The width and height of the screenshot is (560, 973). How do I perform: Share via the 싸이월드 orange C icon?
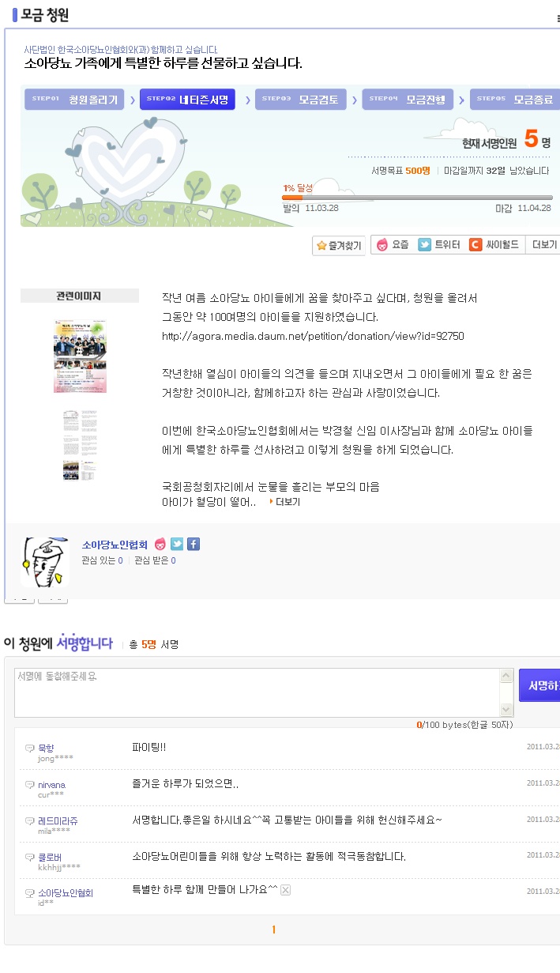(475, 245)
